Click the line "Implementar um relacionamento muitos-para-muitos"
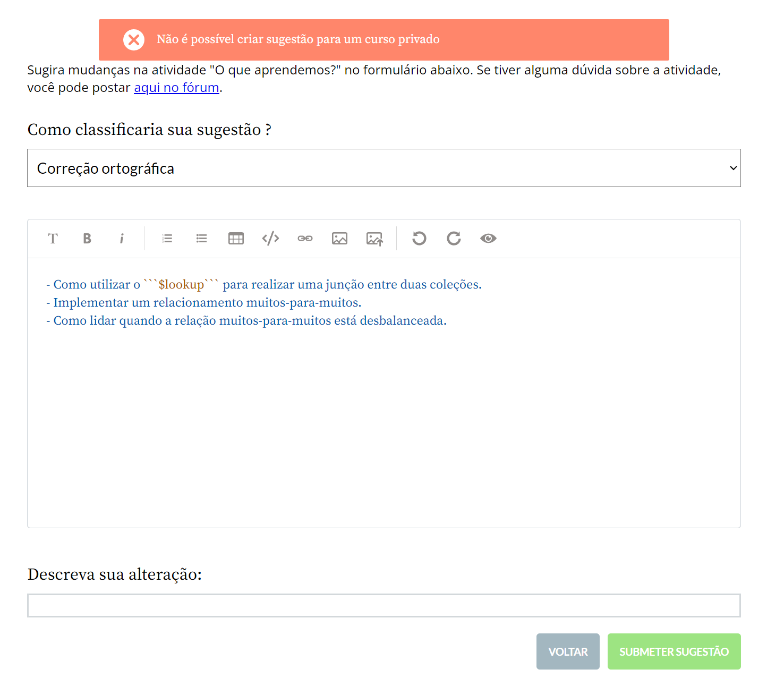 click(203, 303)
